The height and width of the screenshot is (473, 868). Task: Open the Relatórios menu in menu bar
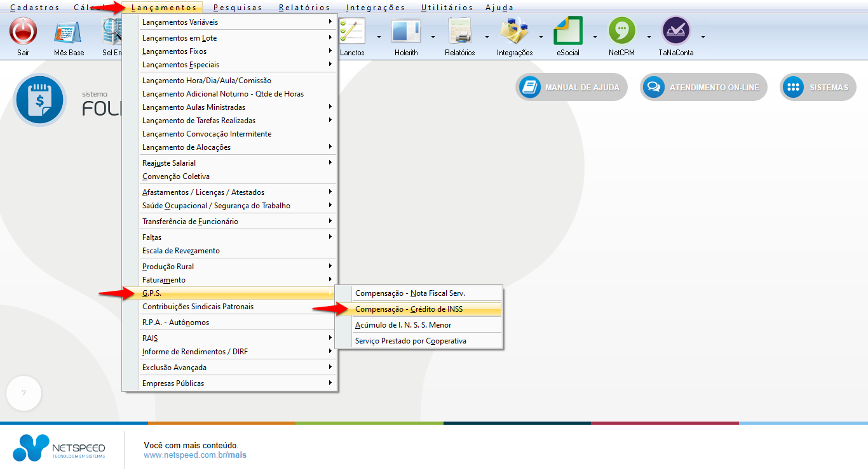pyautogui.click(x=304, y=8)
